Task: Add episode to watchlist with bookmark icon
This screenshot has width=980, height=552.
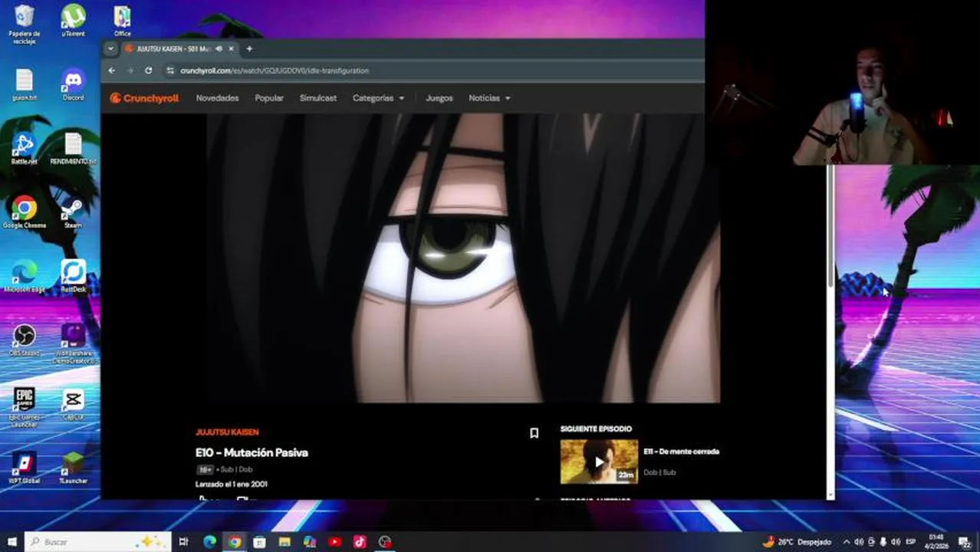Action: point(534,433)
